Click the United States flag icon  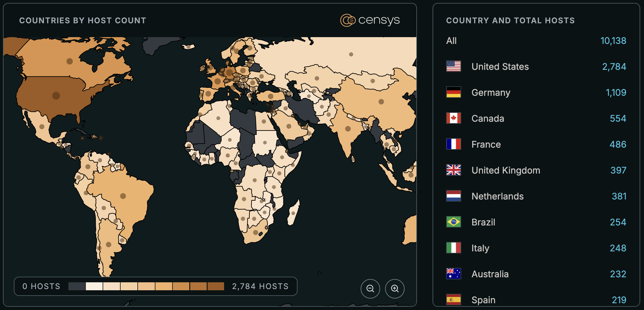tap(453, 67)
